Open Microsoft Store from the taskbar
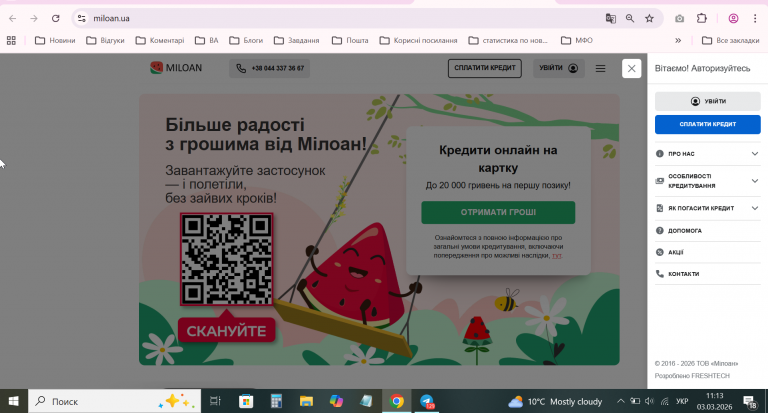The image size is (768, 413). (246, 402)
